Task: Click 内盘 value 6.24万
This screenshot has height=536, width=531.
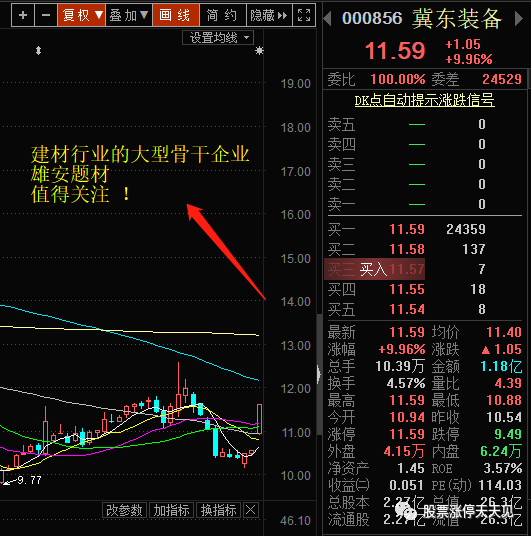Action: [501, 452]
